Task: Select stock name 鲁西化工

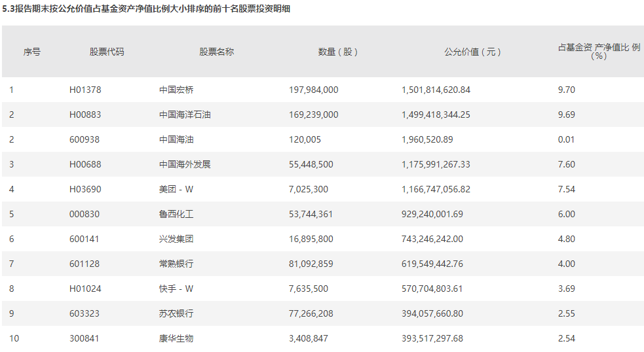Action: pyautogui.click(x=176, y=214)
